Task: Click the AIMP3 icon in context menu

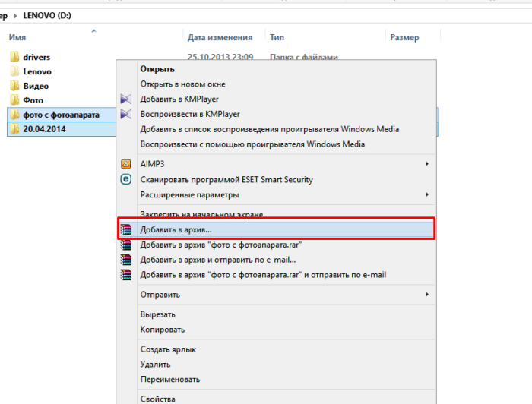Action: point(126,163)
